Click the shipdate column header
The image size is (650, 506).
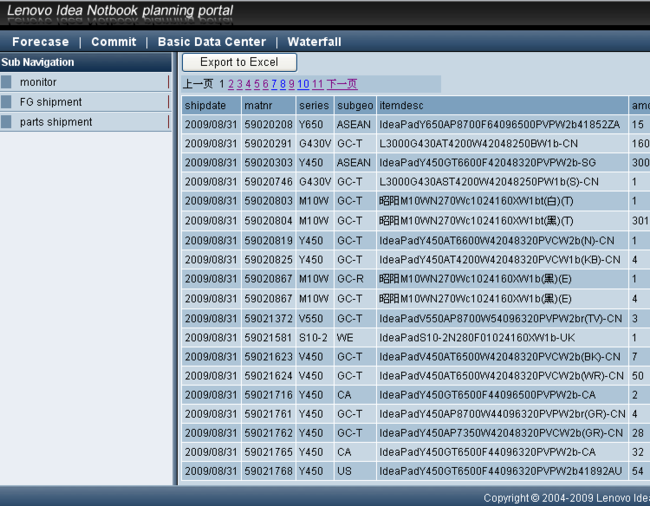coord(211,105)
